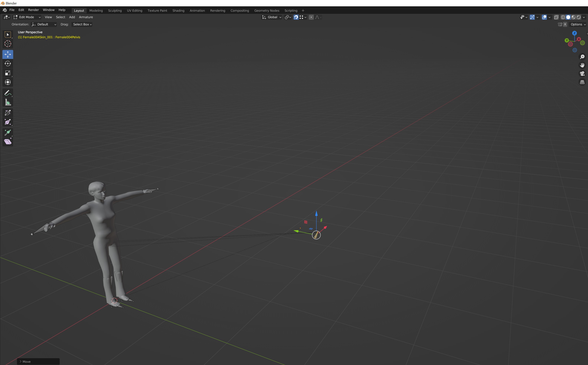Toggle show overlays
The width and height of the screenshot is (588, 365).
(544, 17)
